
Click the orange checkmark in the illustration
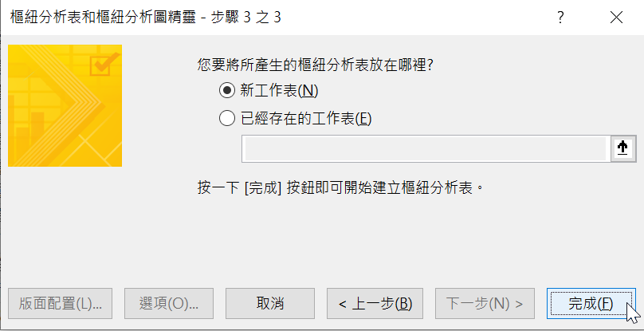[105, 64]
